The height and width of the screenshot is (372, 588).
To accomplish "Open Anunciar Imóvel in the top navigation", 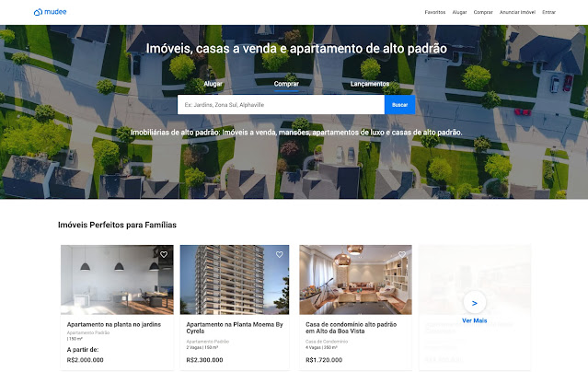I will pyautogui.click(x=517, y=12).
